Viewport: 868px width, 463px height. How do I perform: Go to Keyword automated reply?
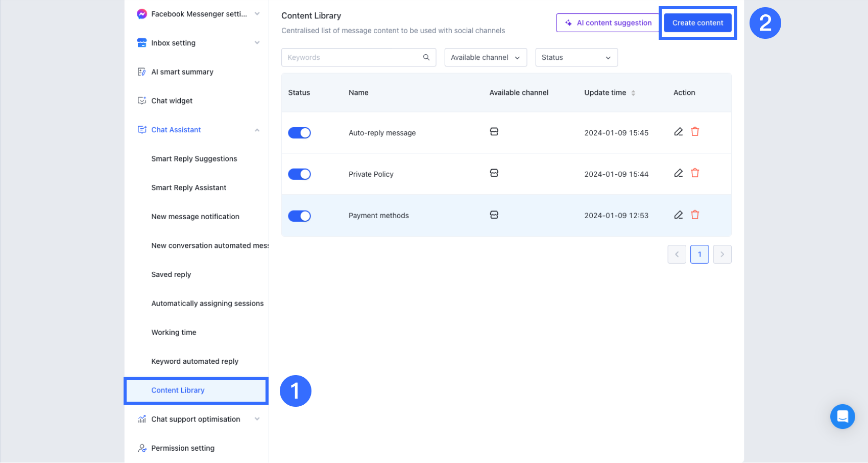[195, 361]
